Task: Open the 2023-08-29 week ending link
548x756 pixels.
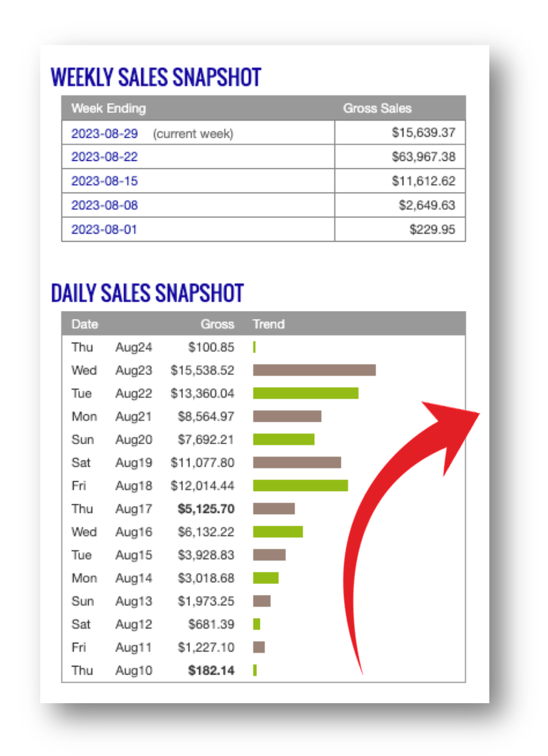Action: [x=104, y=133]
